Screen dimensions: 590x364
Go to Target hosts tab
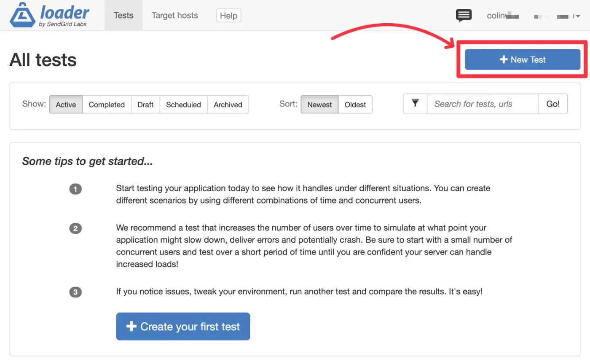click(x=174, y=15)
